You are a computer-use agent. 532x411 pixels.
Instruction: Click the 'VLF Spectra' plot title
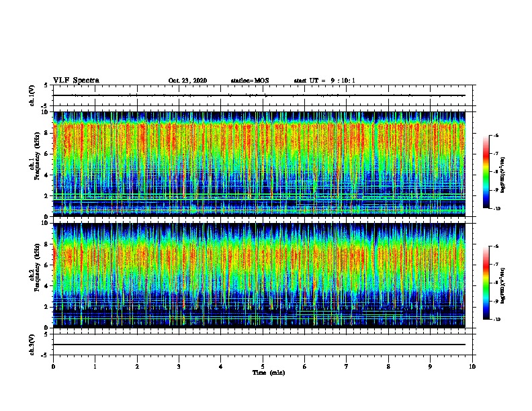tap(76, 81)
